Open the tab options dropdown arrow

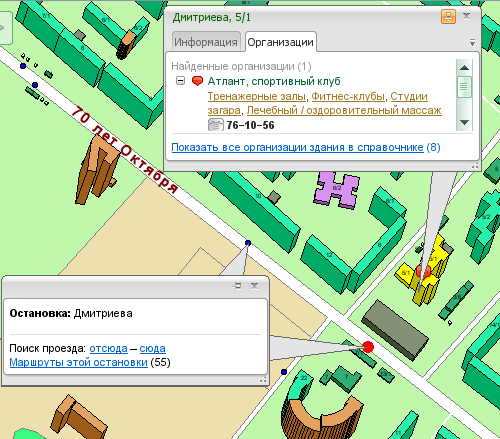click(x=472, y=43)
